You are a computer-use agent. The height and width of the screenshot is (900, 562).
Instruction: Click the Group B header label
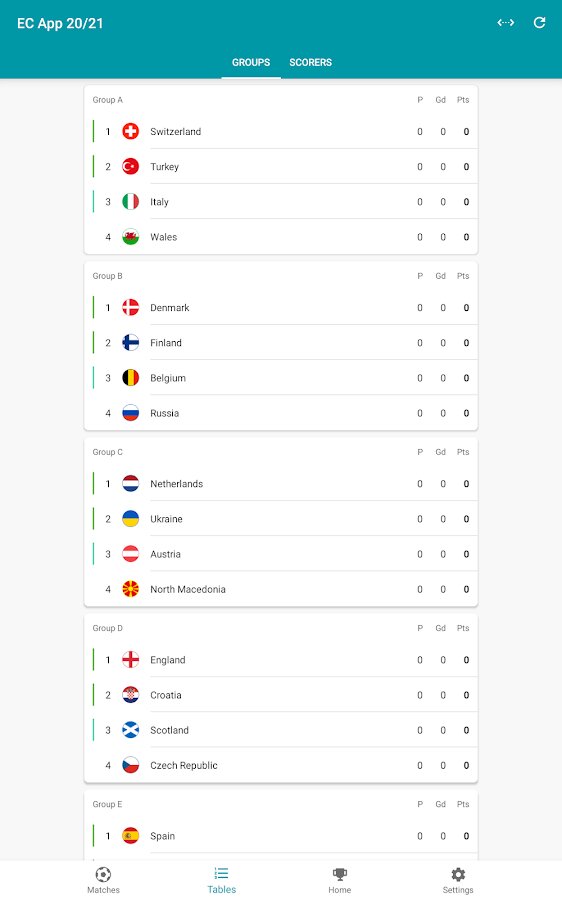(107, 276)
